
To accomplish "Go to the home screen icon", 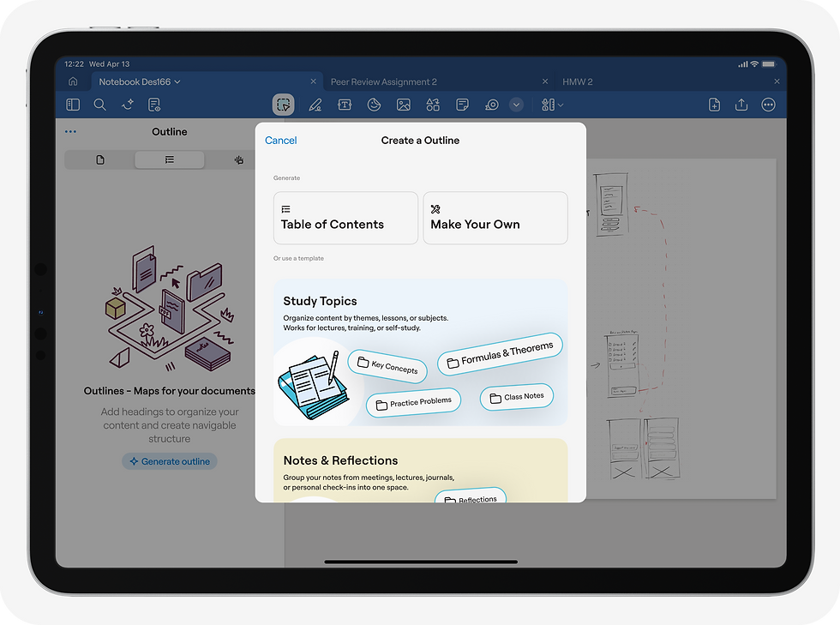I will click(73, 81).
